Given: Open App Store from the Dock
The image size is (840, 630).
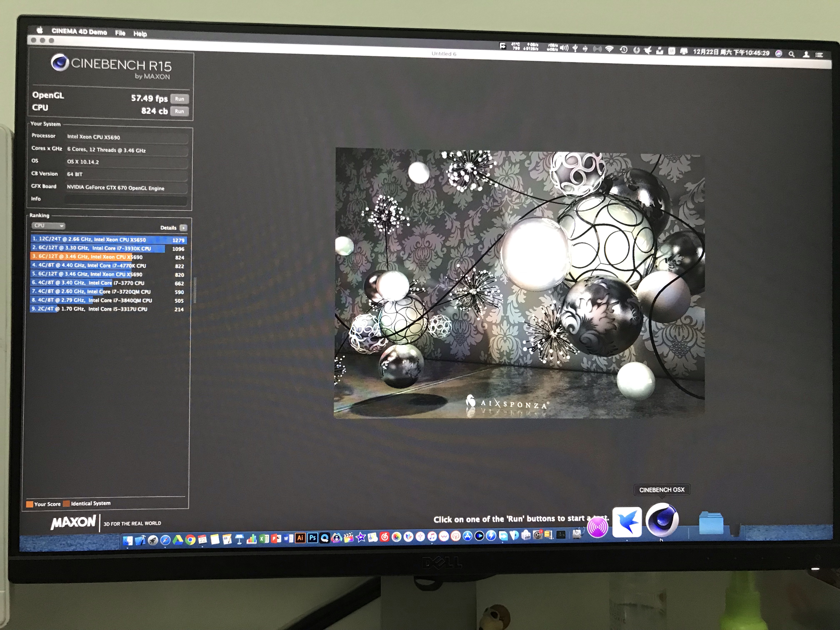Looking at the screenshot, I should [x=467, y=536].
